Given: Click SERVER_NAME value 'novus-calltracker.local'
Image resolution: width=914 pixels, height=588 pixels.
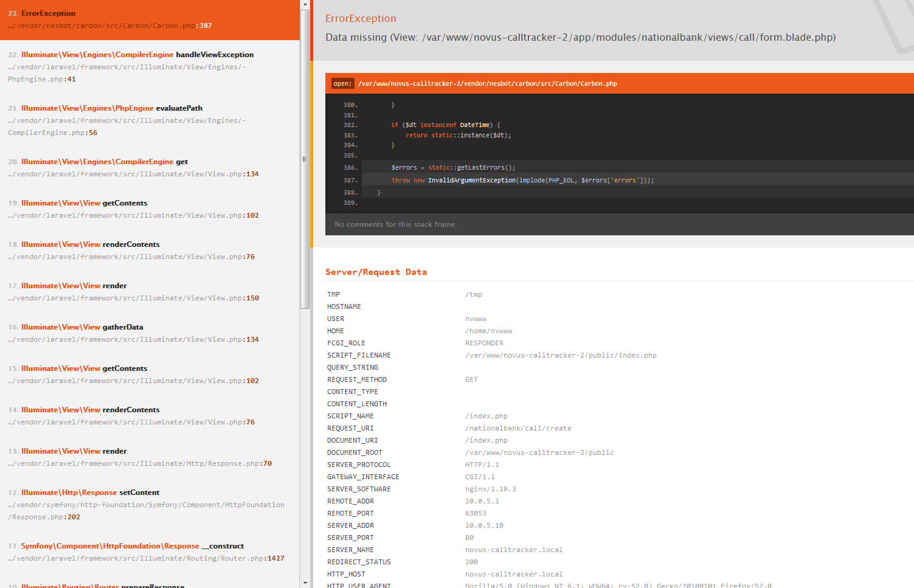Looking at the screenshot, I should point(514,550).
